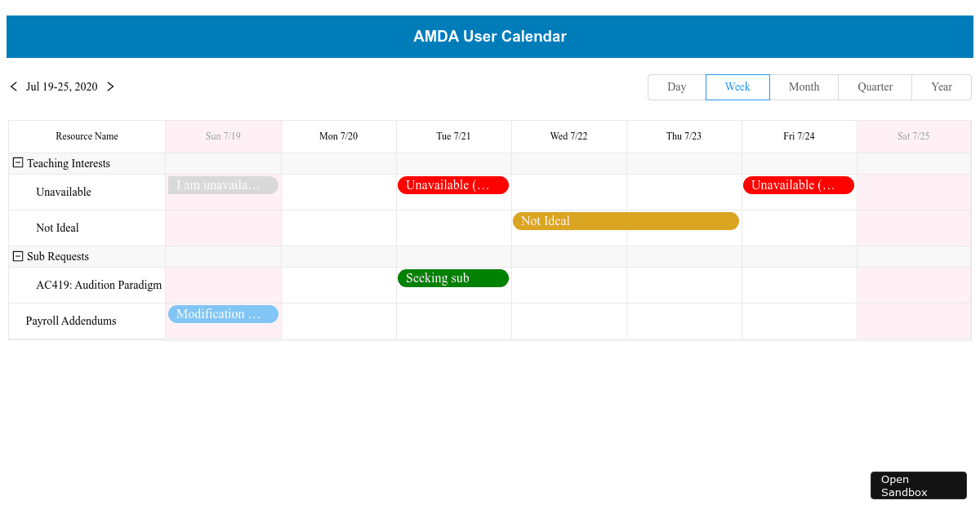This screenshot has height=514, width=980.
Task: Click the green Seeking sub event
Action: coord(453,278)
